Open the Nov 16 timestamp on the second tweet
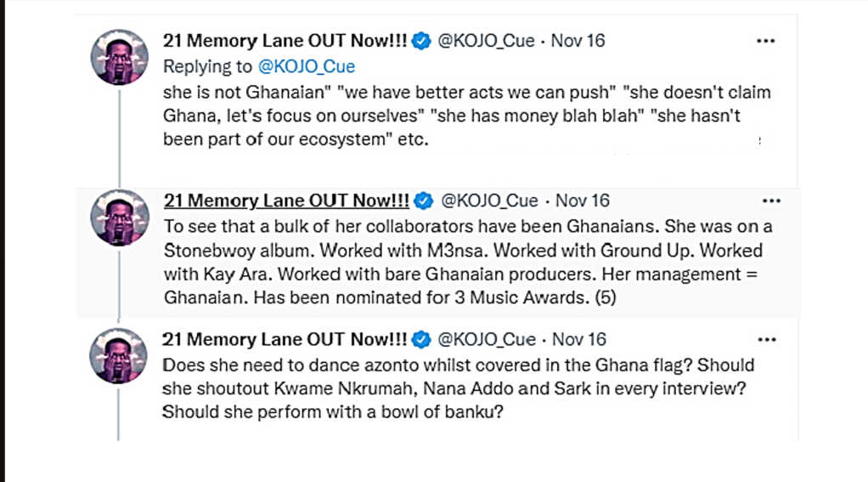The width and height of the screenshot is (868, 482). click(x=582, y=201)
